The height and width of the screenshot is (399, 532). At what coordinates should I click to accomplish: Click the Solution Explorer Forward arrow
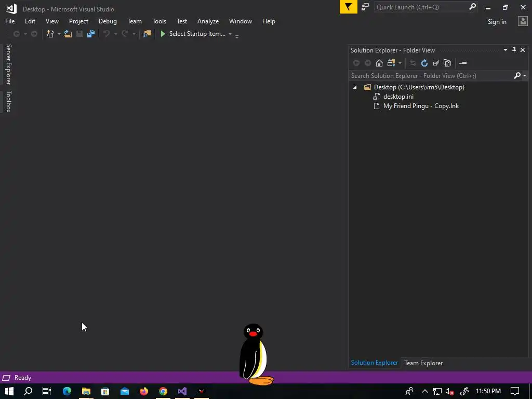[x=368, y=63]
